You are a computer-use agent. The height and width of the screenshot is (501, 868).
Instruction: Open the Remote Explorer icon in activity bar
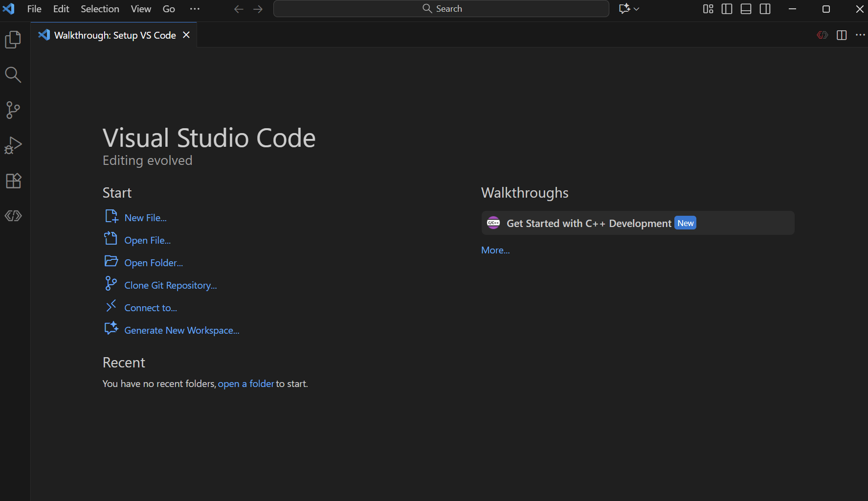13,216
